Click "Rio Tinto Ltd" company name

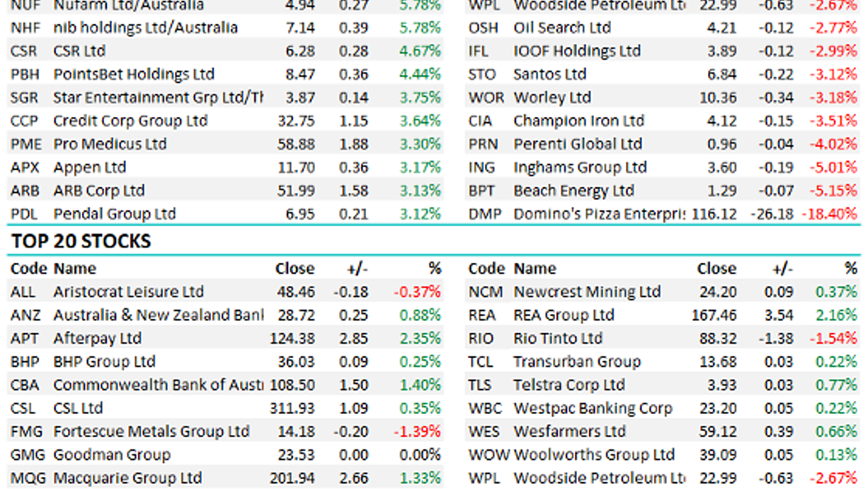[558, 339]
